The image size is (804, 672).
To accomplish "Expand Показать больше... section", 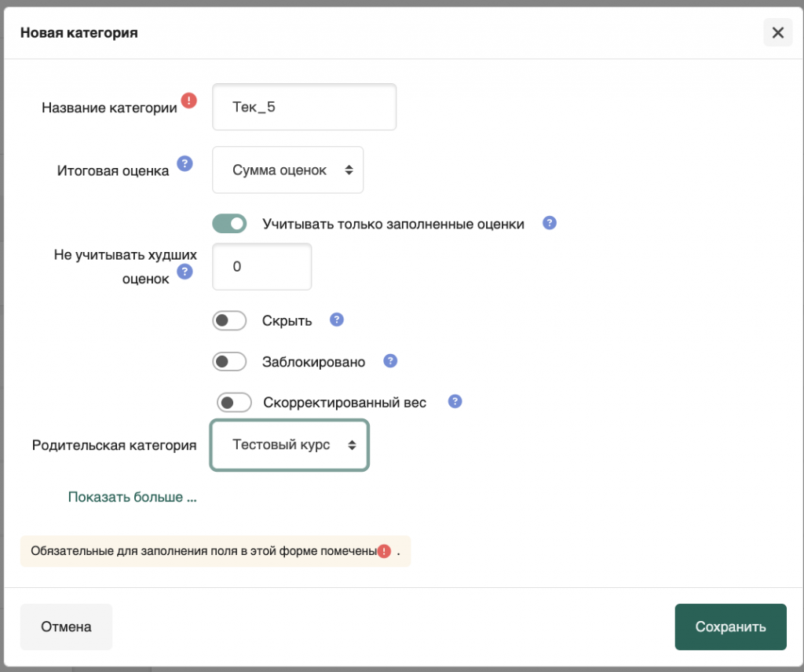I will pyautogui.click(x=132, y=497).
